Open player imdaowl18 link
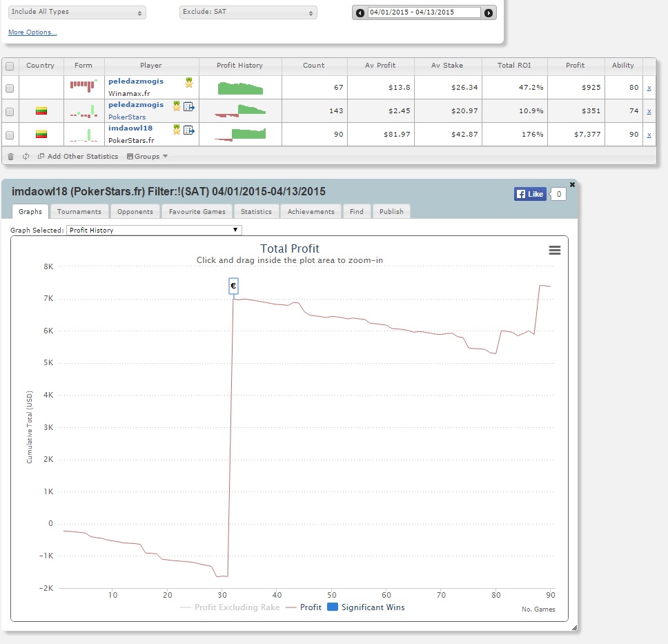 pyautogui.click(x=130, y=128)
